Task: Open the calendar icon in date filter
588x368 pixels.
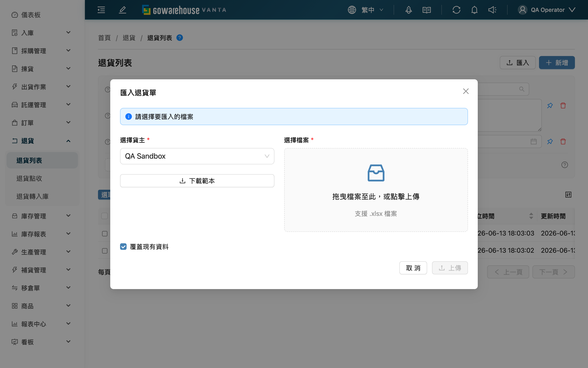Action: point(533,141)
